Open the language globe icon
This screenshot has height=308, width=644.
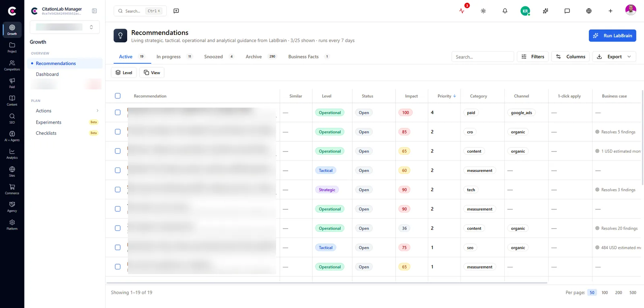click(589, 11)
